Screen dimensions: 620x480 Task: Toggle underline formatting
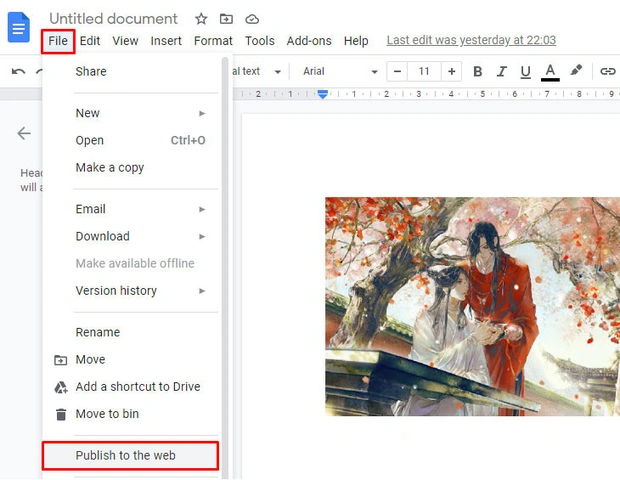point(525,72)
